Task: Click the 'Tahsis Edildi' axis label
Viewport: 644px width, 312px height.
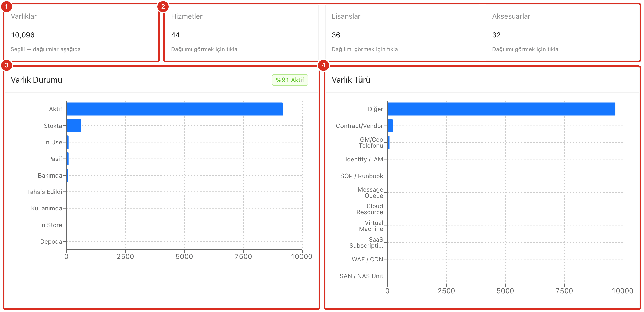Action: click(45, 192)
